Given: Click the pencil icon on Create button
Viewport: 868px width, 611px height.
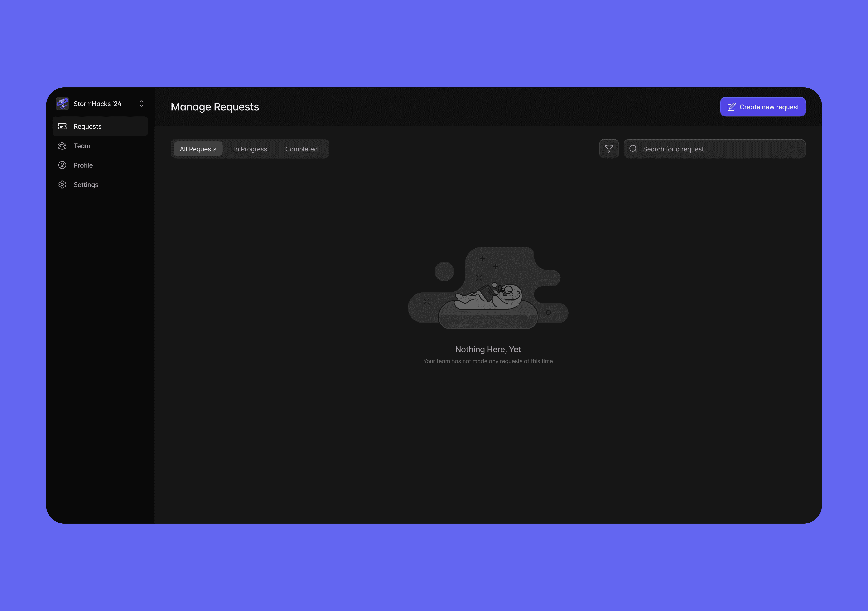Looking at the screenshot, I should [x=731, y=107].
